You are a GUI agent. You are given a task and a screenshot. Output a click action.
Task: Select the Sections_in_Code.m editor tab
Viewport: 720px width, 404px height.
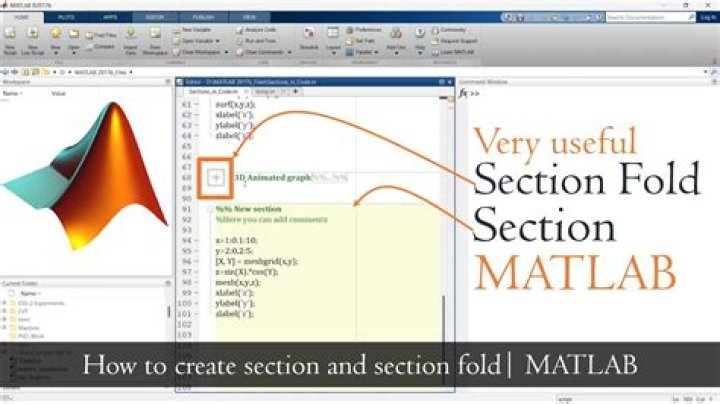pyautogui.click(x=214, y=92)
